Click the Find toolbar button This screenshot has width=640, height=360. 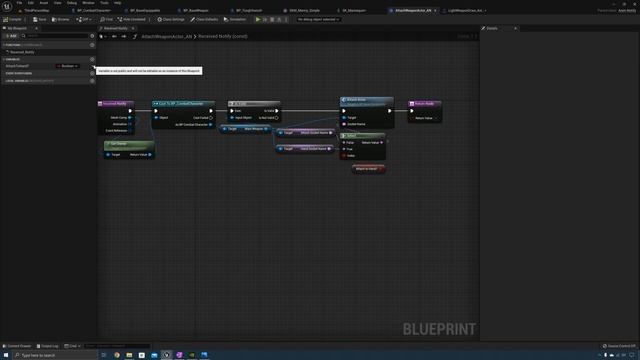click(x=107, y=19)
